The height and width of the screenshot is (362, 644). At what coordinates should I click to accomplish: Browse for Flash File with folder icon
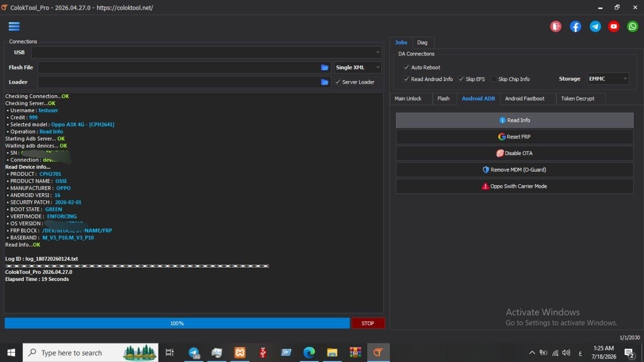(325, 67)
